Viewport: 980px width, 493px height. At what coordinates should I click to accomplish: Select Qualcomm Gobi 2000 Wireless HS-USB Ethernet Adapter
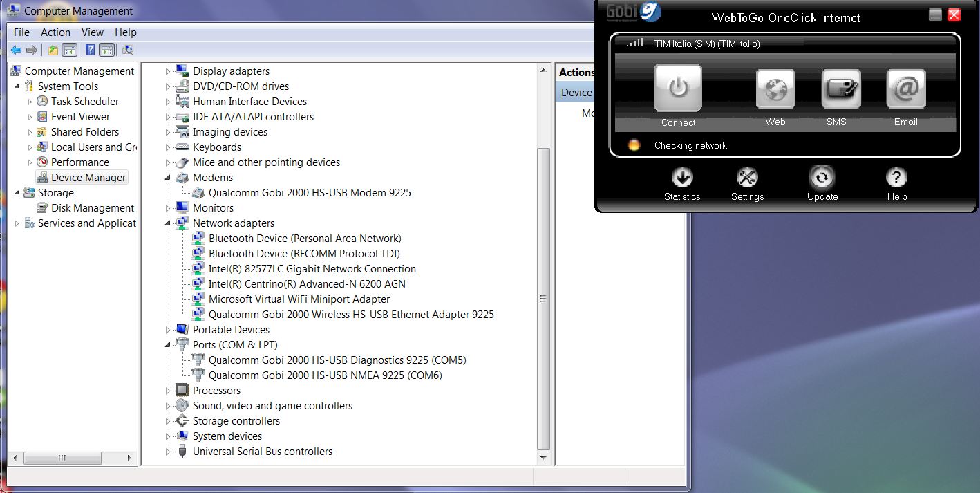351,315
